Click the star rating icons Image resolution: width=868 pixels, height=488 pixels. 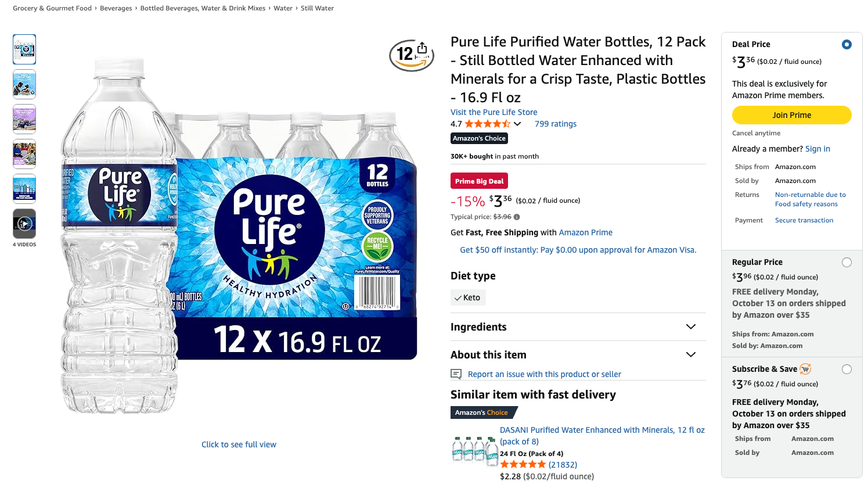pyautogui.click(x=487, y=124)
